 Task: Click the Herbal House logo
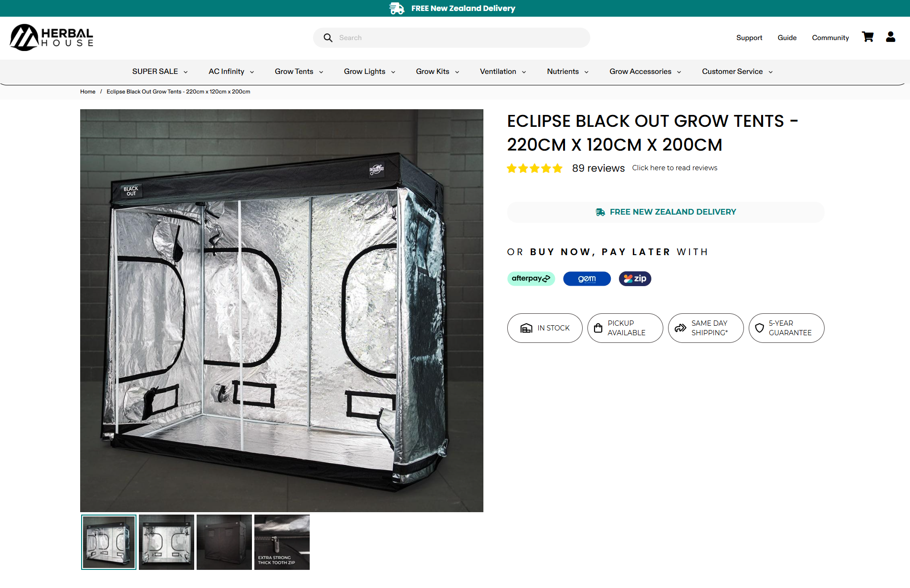[x=52, y=38]
